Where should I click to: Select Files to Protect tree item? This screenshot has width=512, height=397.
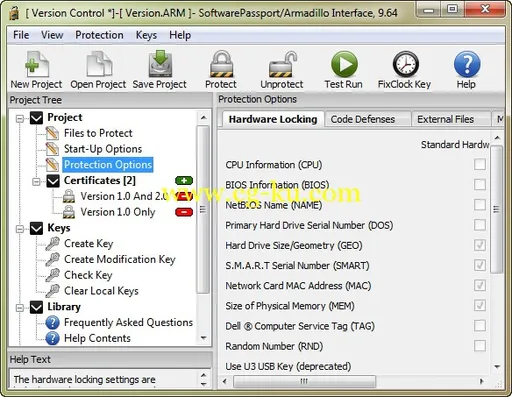click(x=98, y=133)
